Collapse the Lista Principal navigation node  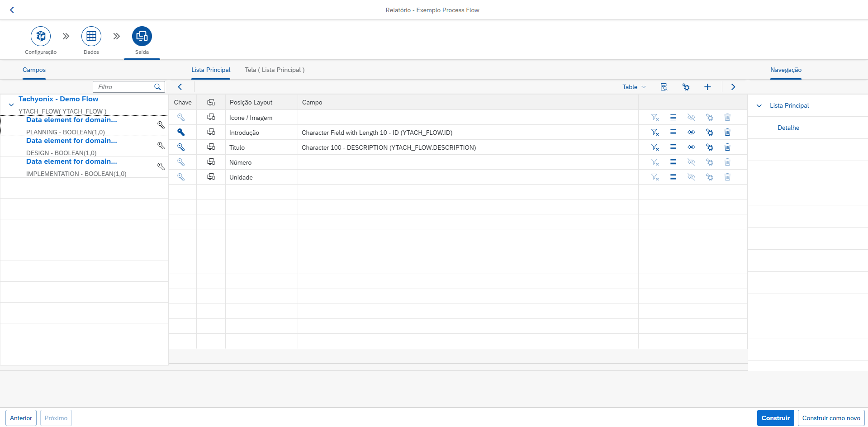pos(759,106)
